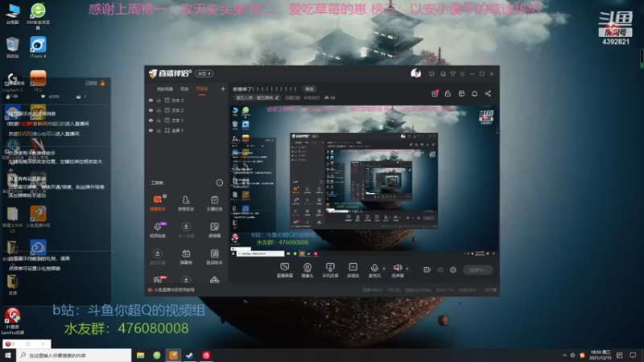644x362 pixels.
Task: Click the mode switch pill beside logo
Action: click(x=204, y=73)
